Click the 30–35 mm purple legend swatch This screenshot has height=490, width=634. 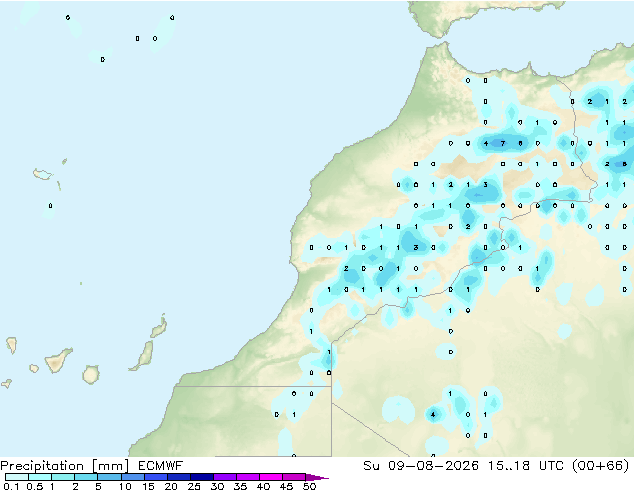(x=224, y=477)
